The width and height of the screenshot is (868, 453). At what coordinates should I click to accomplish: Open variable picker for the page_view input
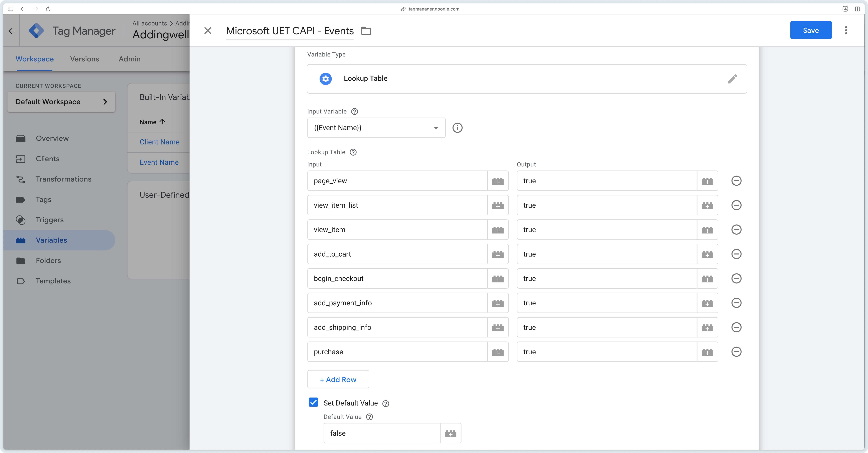point(498,181)
